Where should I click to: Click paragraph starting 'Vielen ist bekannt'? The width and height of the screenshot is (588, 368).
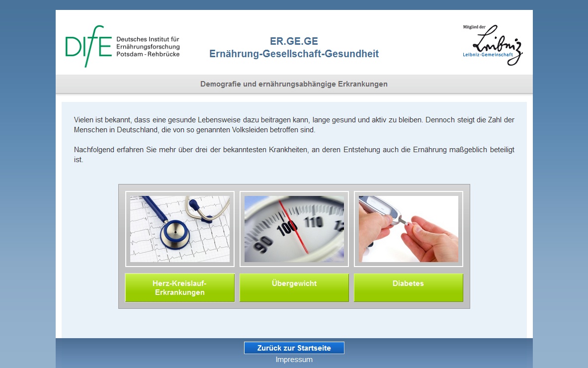click(294, 125)
